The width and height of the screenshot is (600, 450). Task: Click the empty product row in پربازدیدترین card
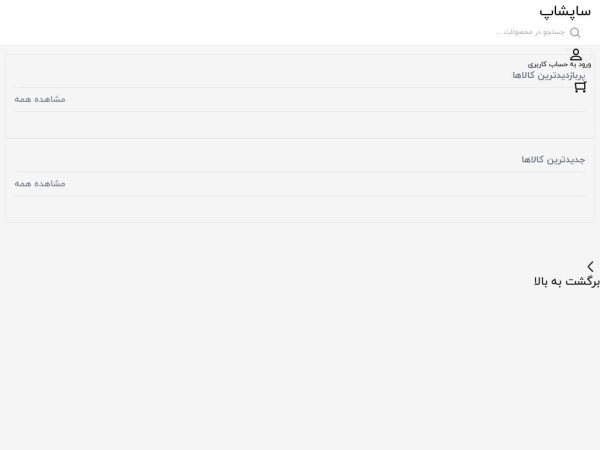click(x=300, y=124)
